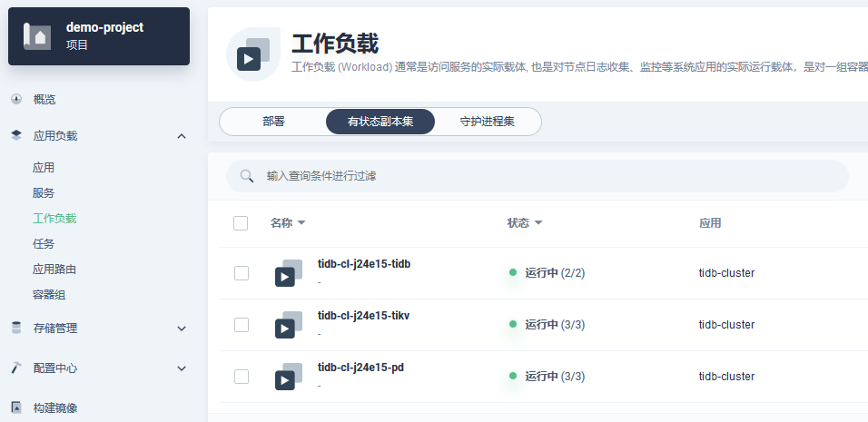Click the workload icon for tidb-cl-j24e15-pd
The height and width of the screenshot is (422, 868).
click(x=289, y=376)
